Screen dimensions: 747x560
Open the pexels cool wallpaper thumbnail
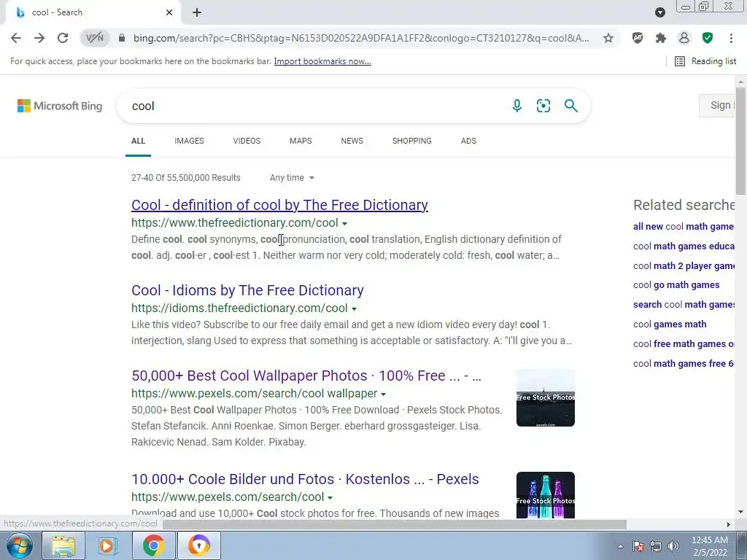pos(546,397)
